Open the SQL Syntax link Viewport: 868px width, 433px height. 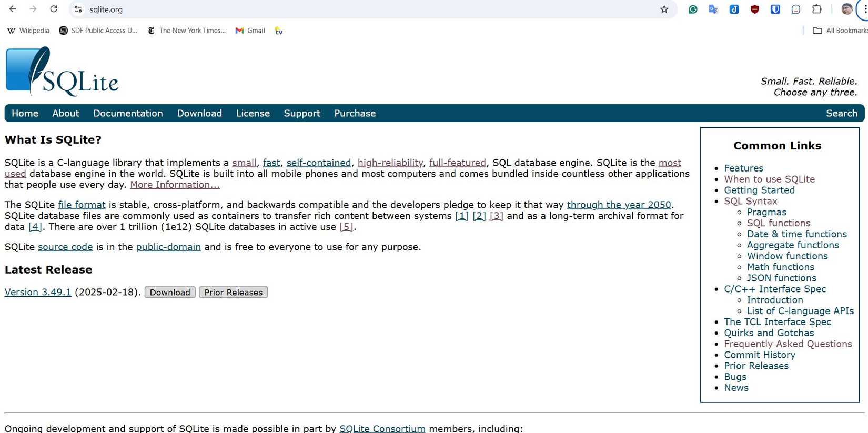coord(751,201)
